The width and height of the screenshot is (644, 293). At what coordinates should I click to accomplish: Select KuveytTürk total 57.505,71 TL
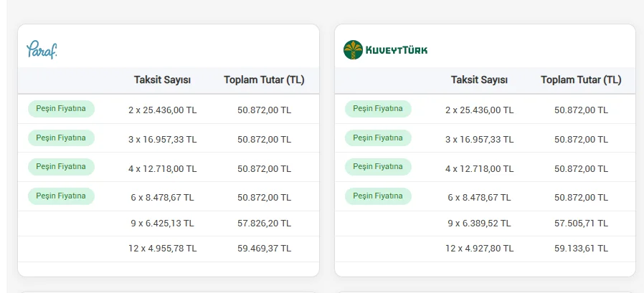tap(581, 224)
